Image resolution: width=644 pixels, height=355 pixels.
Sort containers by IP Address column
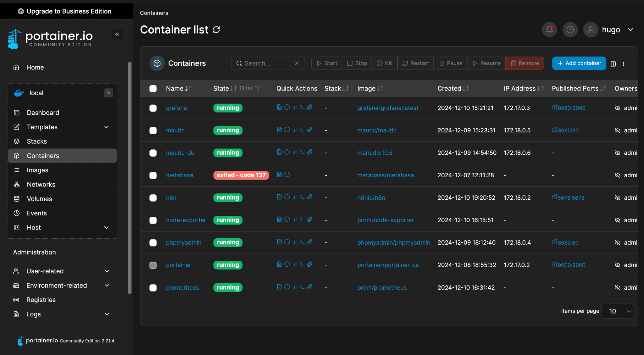point(524,88)
